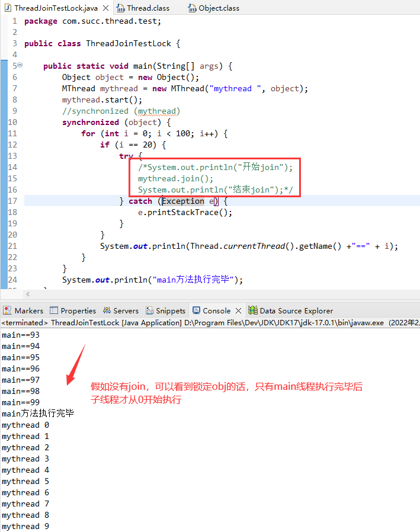Screen dimensions: 420x532
Task: Close the Console view
Action: (x=239, y=310)
